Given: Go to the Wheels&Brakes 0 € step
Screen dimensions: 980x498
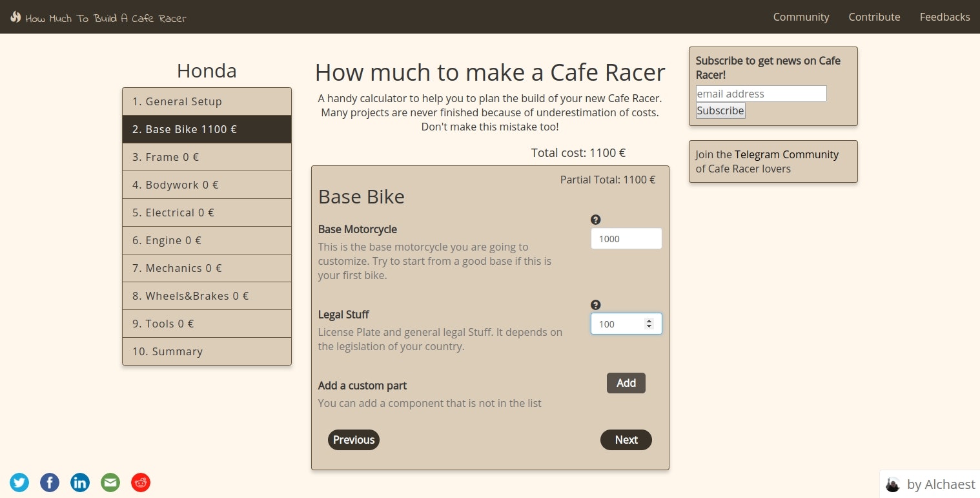Looking at the screenshot, I should pos(207,296).
